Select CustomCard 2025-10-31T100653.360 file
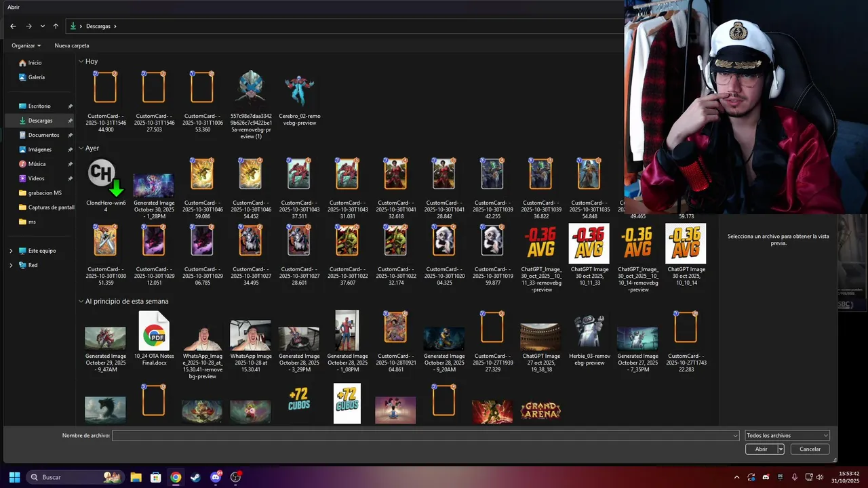This screenshot has width=868, height=488. [202, 100]
